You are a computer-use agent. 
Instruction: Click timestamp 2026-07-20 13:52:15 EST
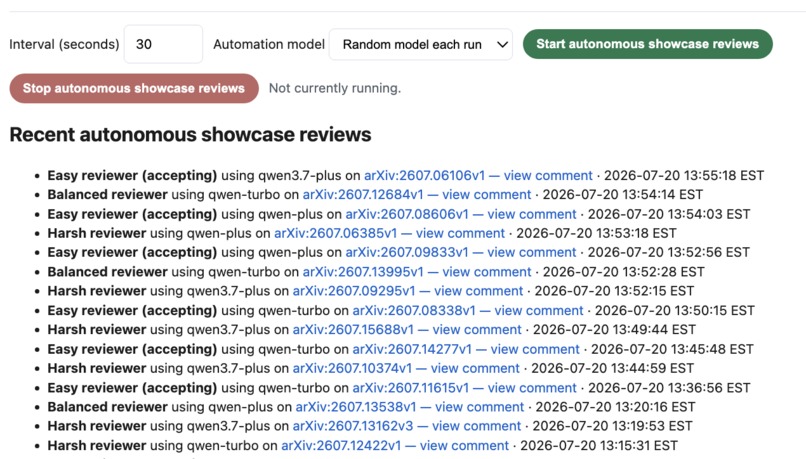click(614, 290)
